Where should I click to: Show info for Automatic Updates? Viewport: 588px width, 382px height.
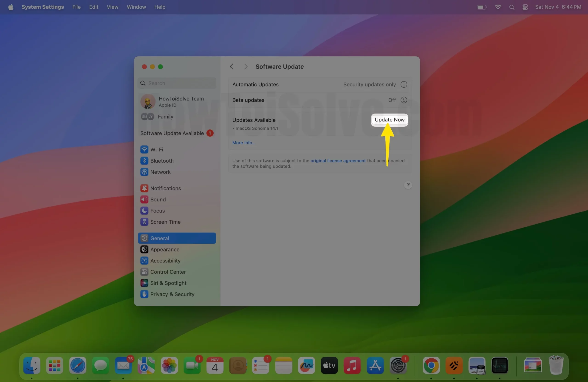click(404, 84)
